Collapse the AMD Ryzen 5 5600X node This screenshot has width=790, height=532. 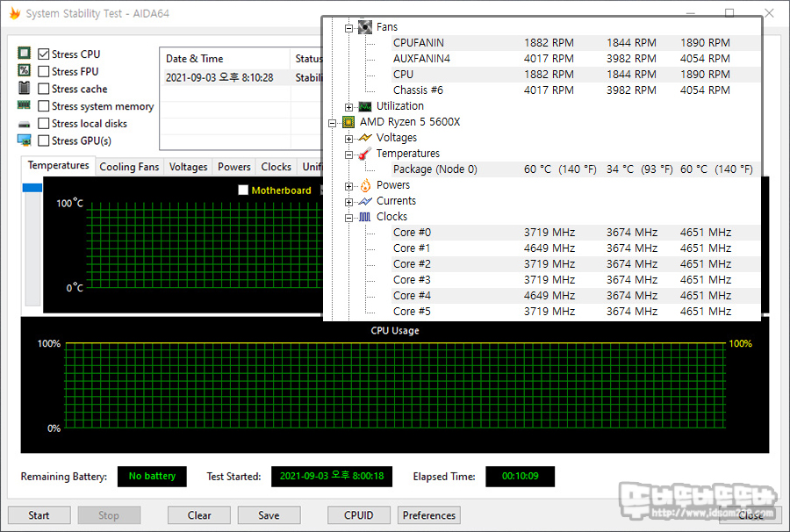point(332,123)
